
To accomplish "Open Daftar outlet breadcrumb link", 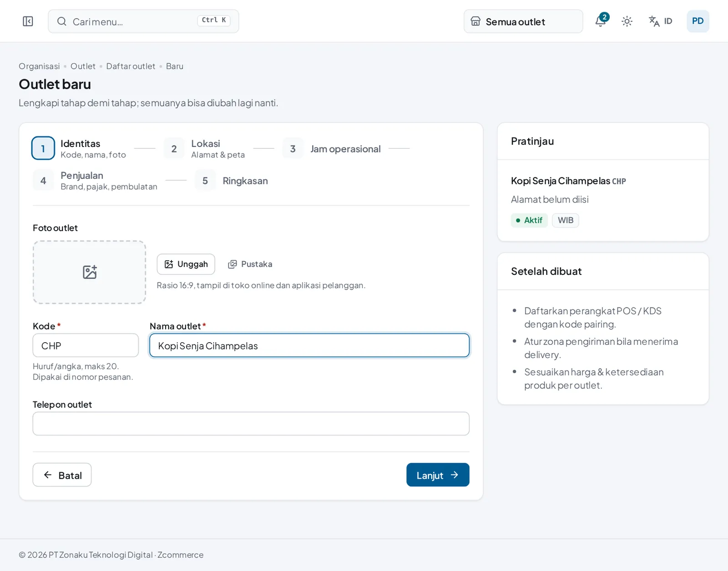I will pos(131,66).
